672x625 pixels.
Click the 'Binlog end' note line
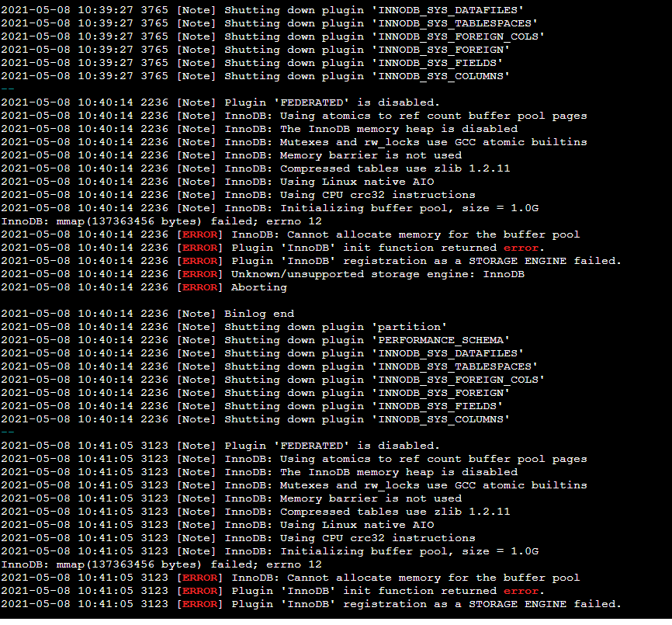[147, 314]
